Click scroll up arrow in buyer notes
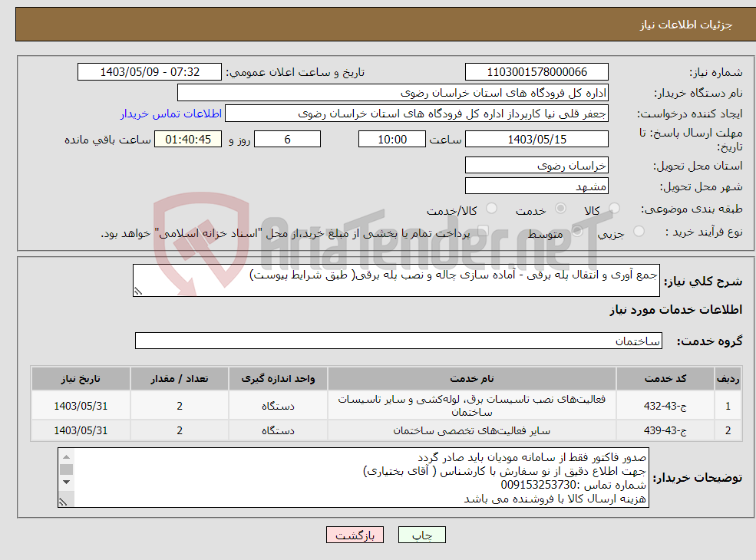 pos(67,456)
